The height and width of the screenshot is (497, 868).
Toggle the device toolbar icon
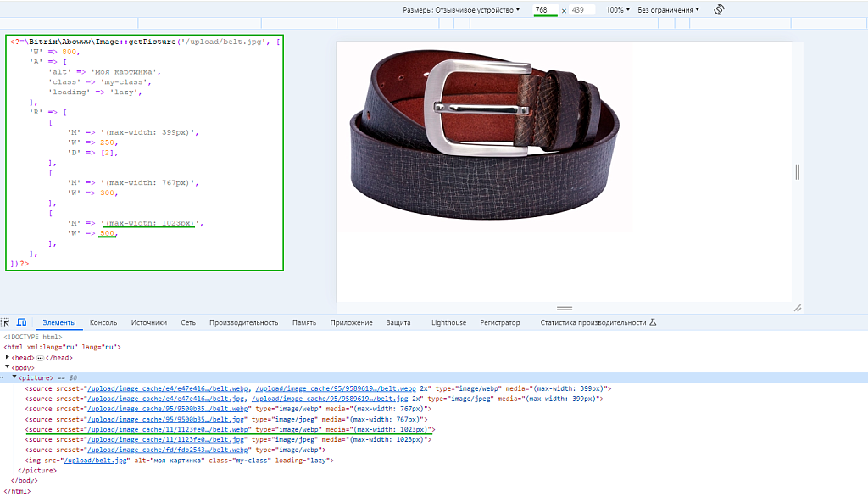pos(22,322)
